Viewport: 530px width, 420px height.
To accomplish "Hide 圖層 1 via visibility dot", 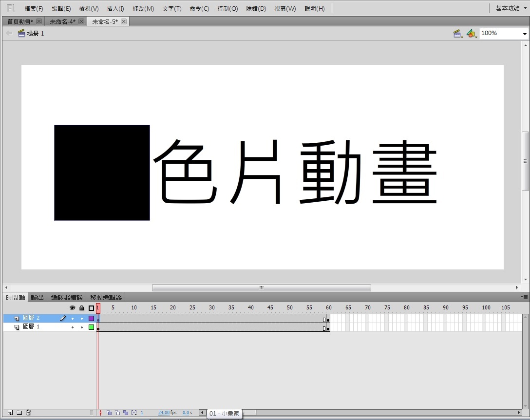I will 72,327.
